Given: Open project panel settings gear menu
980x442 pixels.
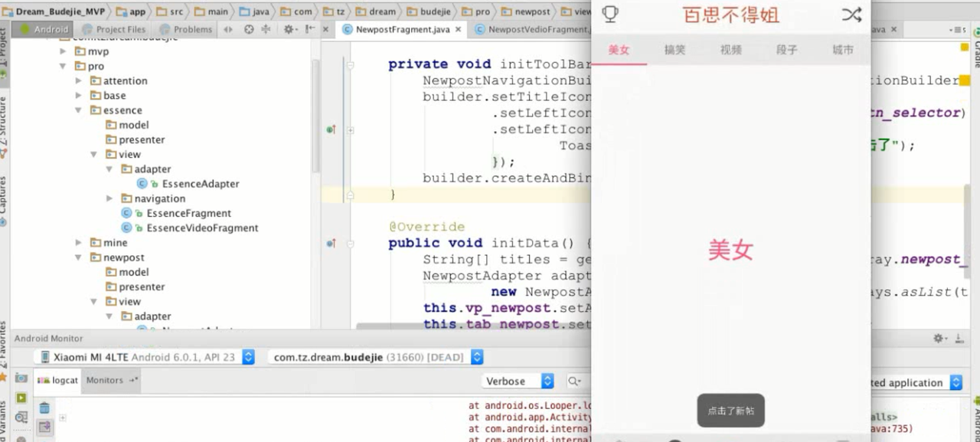Looking at the screenshot, I should pos(290,29).
